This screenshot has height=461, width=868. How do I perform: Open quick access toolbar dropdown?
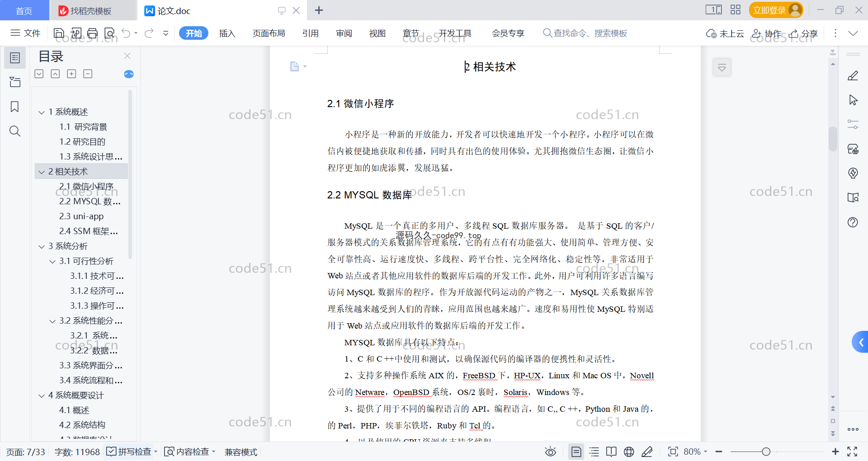tap(166, 33)
